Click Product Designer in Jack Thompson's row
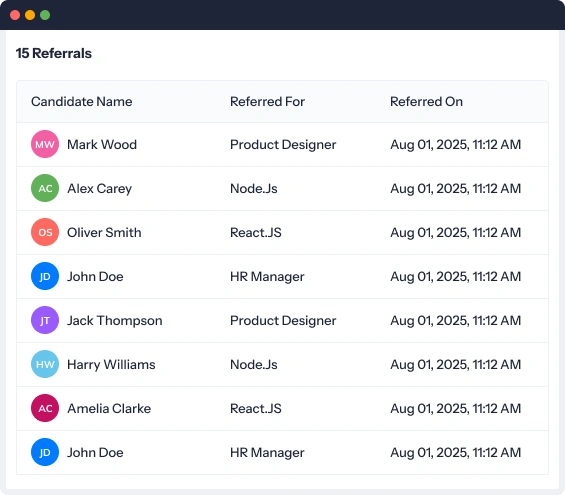The width and height of the screenshot is (565, 495). 283,321
